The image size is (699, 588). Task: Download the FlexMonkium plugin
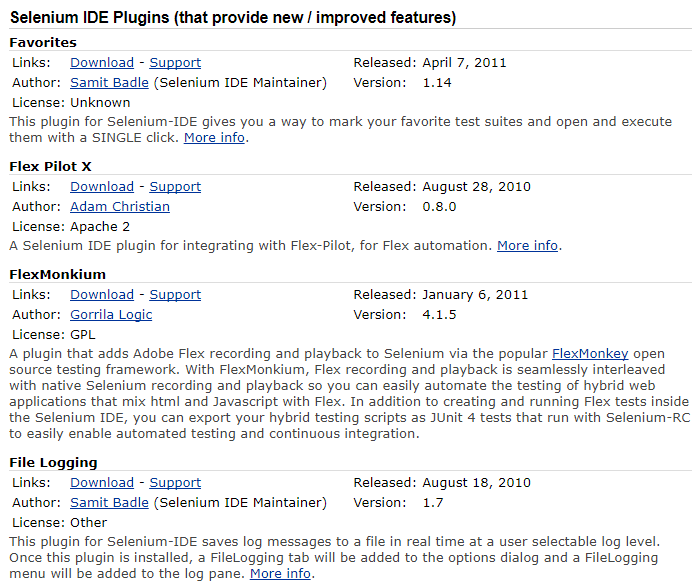tap(101, 294)
